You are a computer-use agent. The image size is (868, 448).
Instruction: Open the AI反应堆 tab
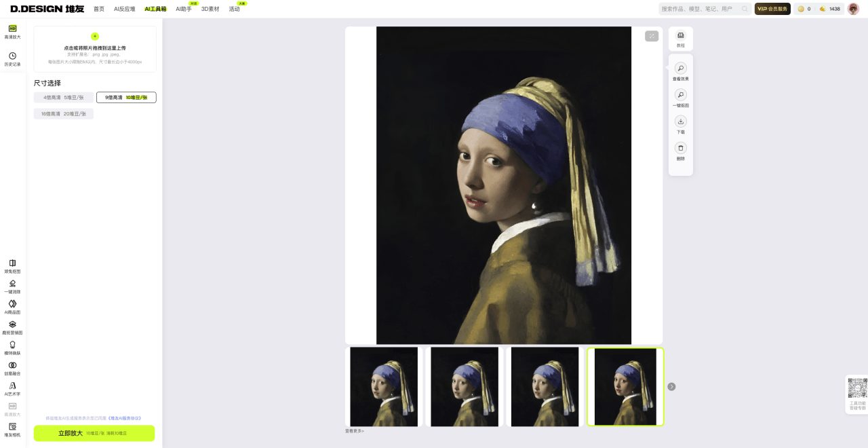[x=125, y=9]
